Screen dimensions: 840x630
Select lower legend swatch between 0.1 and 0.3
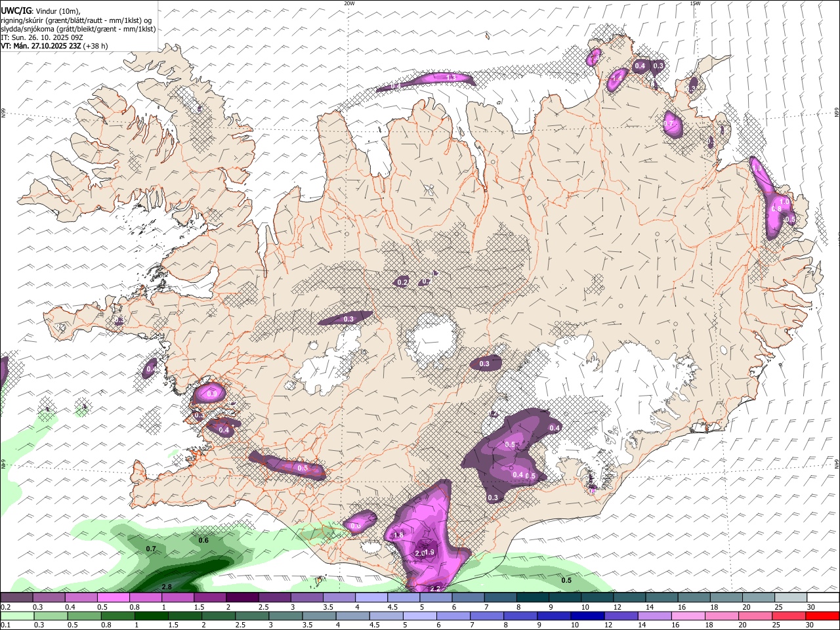16,616
